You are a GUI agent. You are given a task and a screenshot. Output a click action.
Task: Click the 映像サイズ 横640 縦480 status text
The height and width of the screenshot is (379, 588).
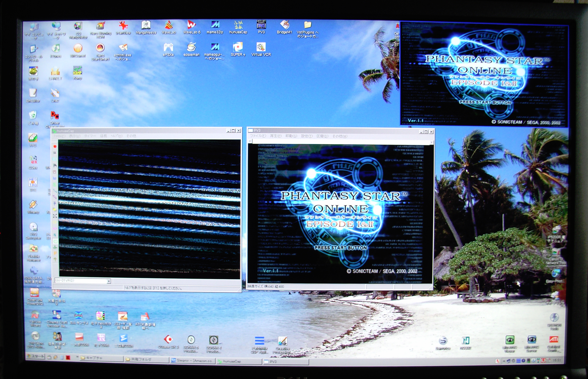coord(266,287)
